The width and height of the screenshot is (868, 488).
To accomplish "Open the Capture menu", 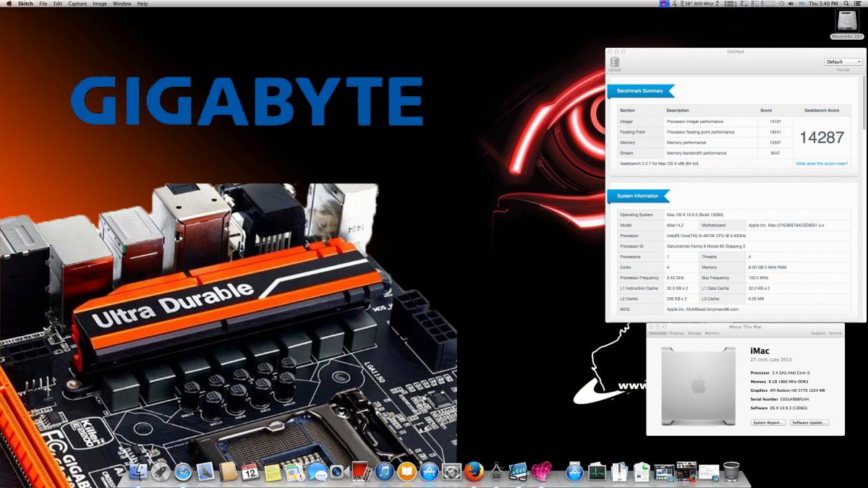I will [x=77, y=4].
